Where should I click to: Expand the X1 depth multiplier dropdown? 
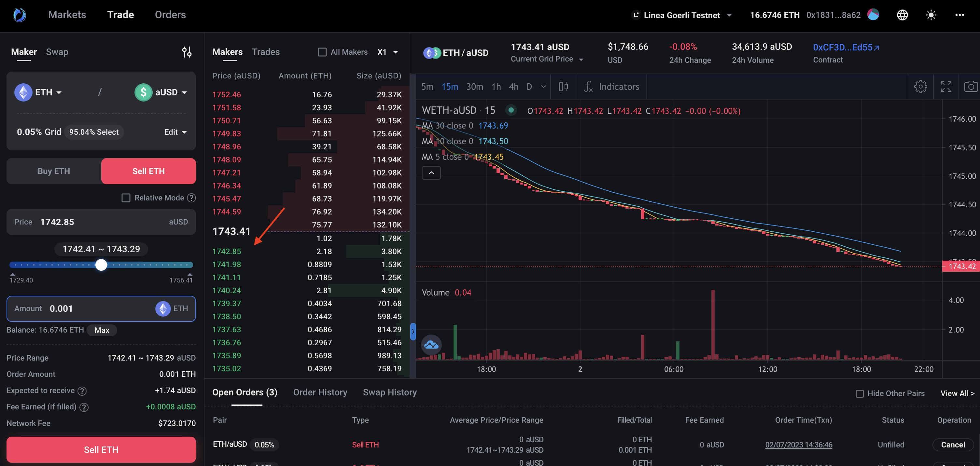(388, 52)
